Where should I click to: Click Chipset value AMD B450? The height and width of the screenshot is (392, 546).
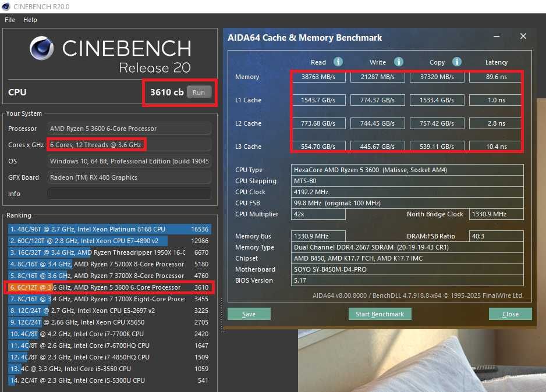coord(407,258)
